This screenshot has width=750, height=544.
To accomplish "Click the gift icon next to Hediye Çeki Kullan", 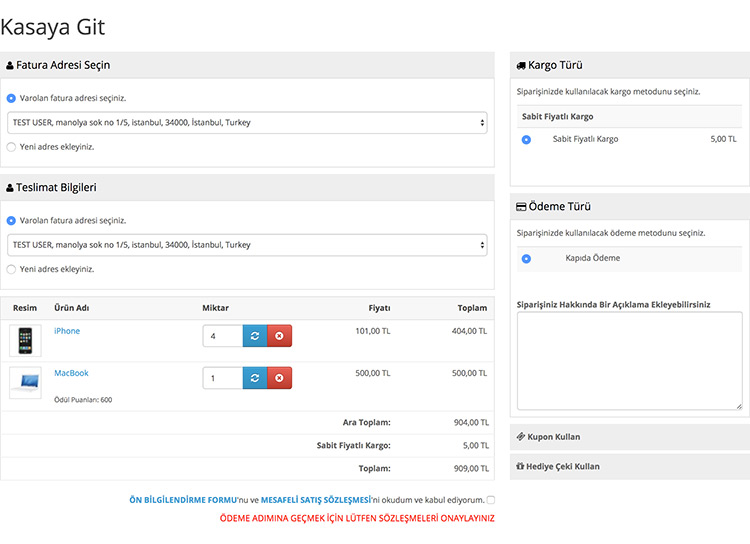I will (x=520, y=466).
